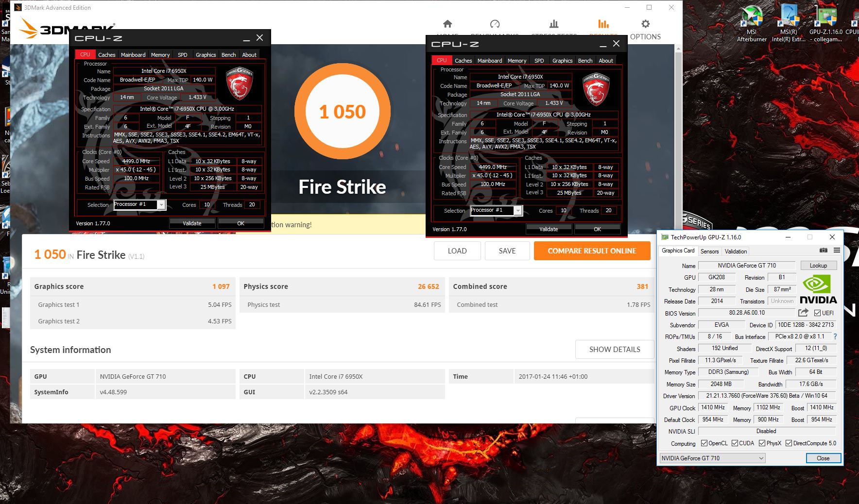
Task: Click the MSI dragon logo in left CPU-Z
Action: click(x=240, y=84)
